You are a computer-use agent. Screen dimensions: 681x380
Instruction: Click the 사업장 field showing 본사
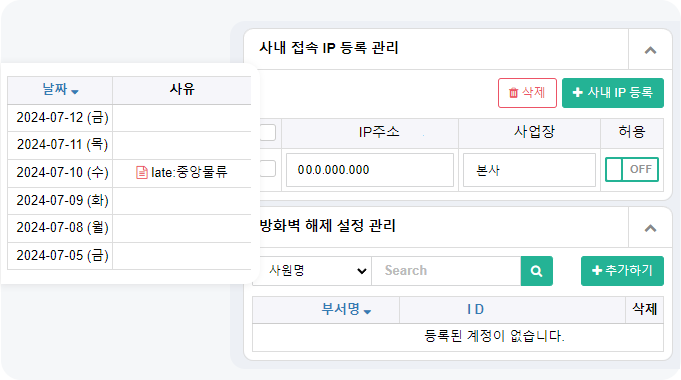point(529,170)
